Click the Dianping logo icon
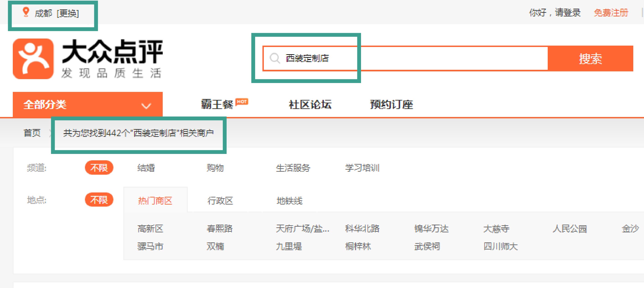The width and height of the screenshot is (644, 288). [33, 59]
